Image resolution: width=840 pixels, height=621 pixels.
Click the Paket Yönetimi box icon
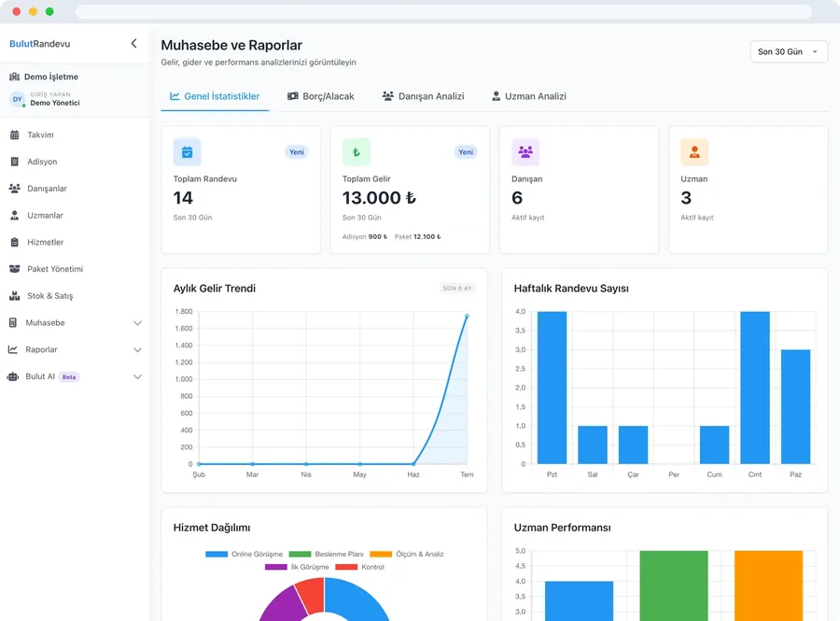14,269
